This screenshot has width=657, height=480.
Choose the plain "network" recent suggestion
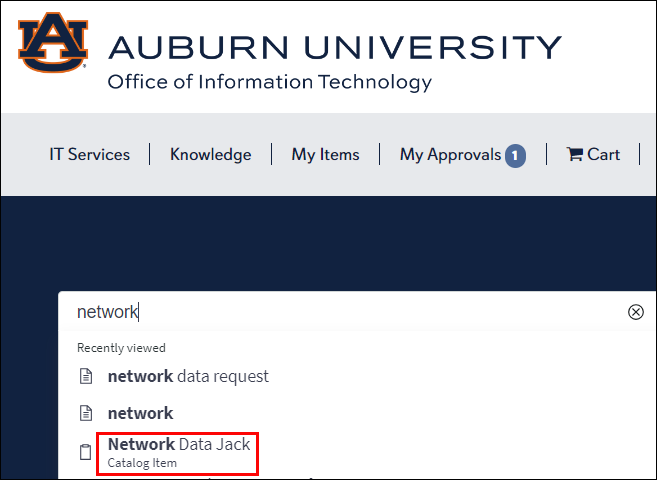coord(140,413)
